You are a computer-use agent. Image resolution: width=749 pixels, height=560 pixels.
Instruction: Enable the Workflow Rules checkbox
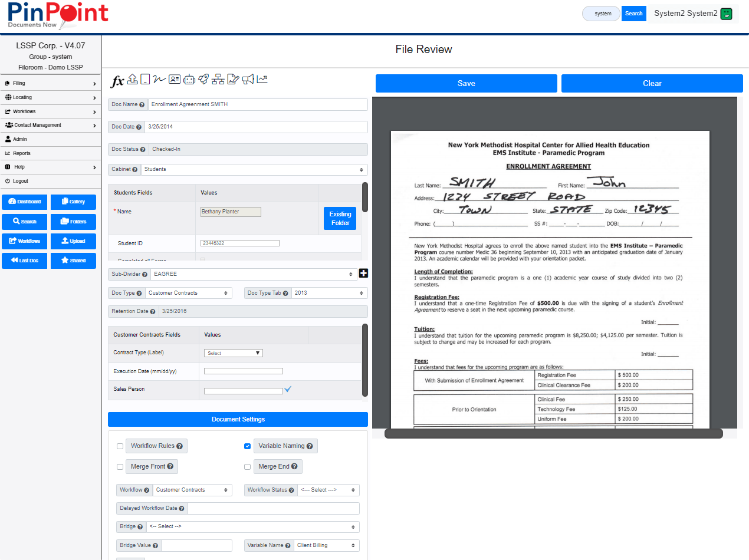point(120,446)
